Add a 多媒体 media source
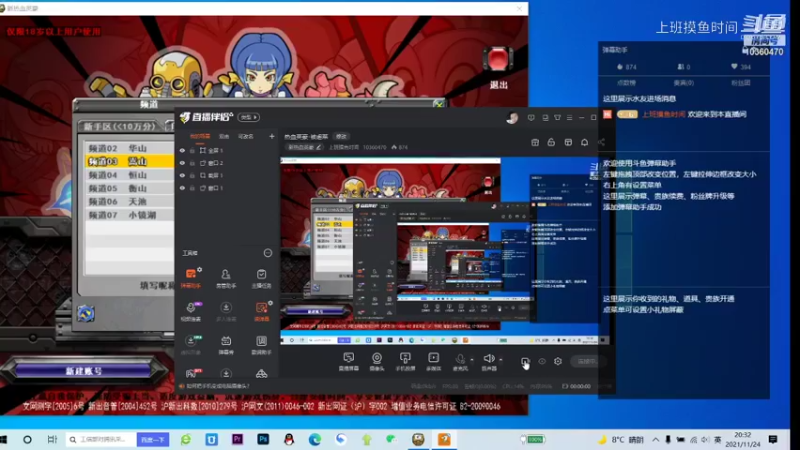The height and width of the screenshot is (450, 800). [x=433, y=361]
